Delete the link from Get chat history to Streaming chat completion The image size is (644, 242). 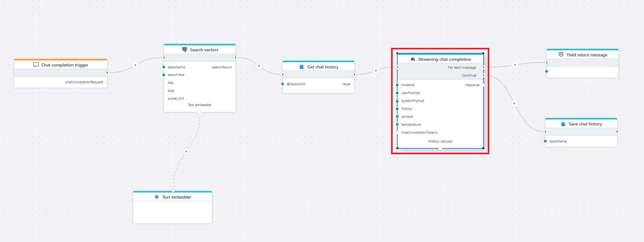tap(376, 71)
